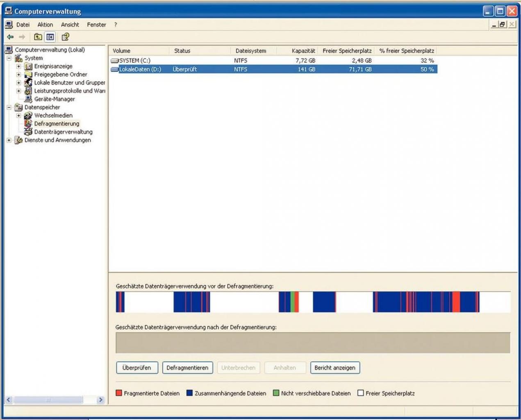Click the Defragmentierung icon in tree
This screenshot has height=420, width=521.
coord(28,123)
